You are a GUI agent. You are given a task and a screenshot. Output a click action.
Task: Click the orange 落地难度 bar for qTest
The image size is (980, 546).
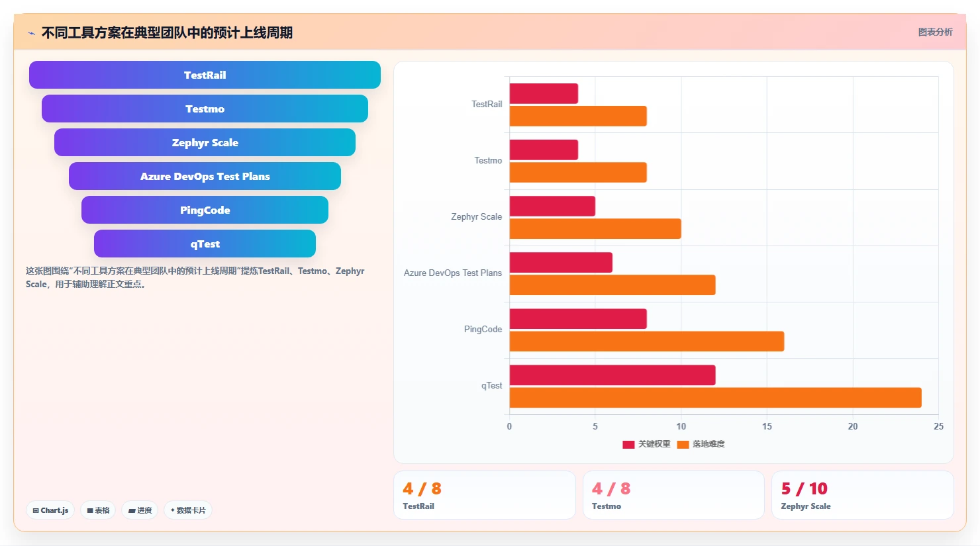pyautogui.click(x=715, y=397)
